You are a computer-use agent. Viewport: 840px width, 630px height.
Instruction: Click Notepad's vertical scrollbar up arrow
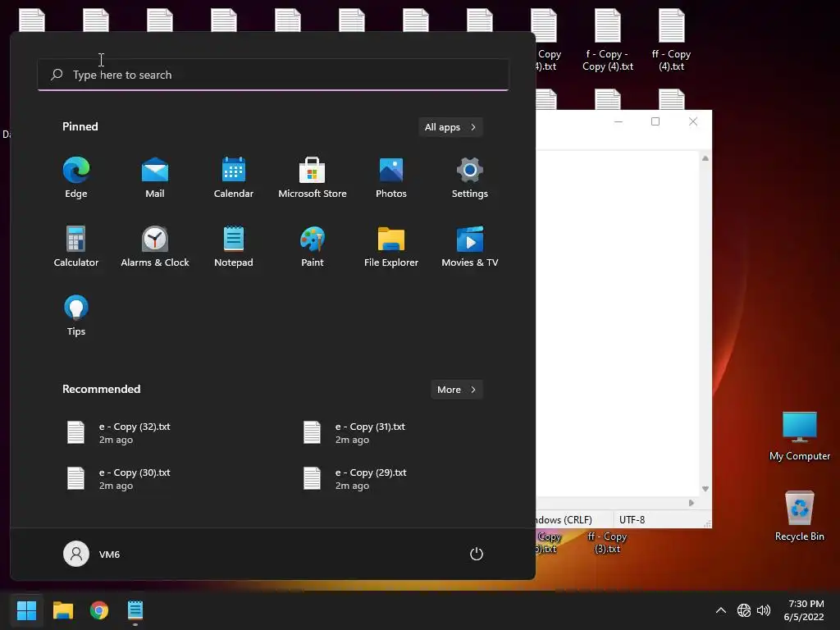pyautogui.click(x=705, y=158)
